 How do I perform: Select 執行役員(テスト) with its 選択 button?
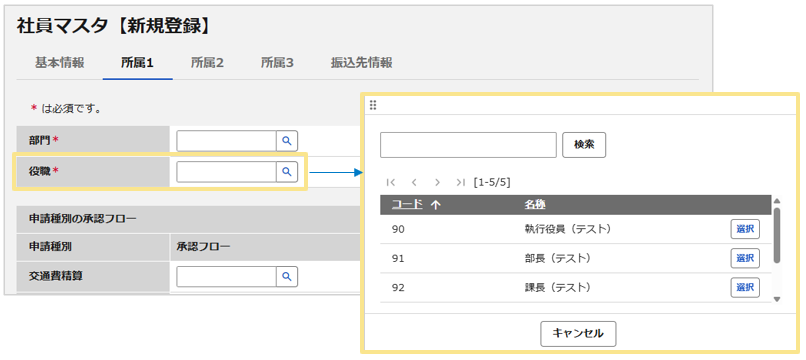coord(745,229)
